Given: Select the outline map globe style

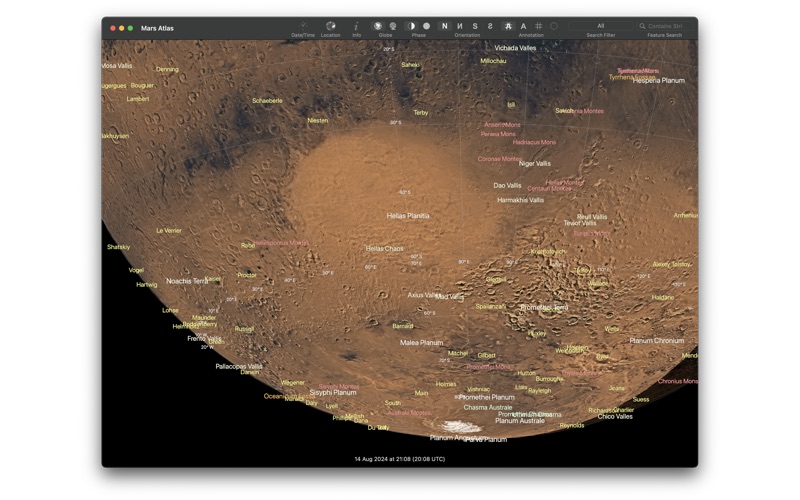Looking at the screenshot, I should [393, 26].
